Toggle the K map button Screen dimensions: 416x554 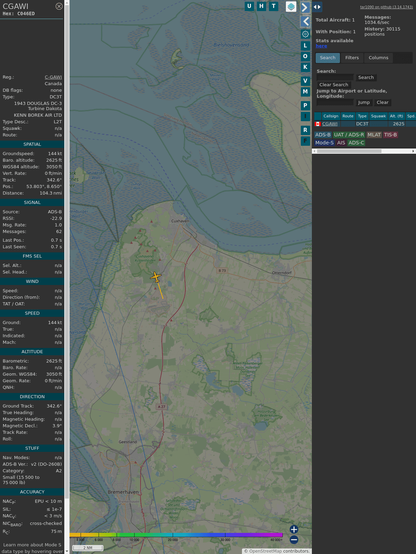click(305, 67)
